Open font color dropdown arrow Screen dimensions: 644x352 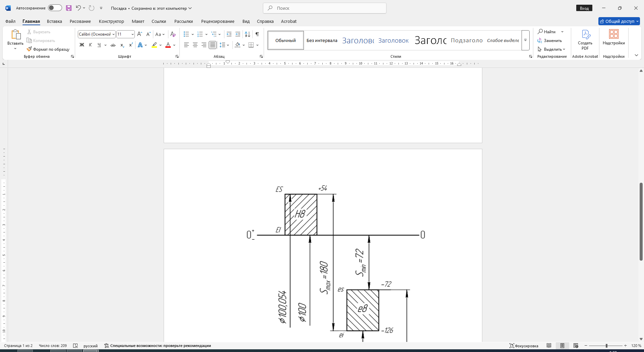174,45
